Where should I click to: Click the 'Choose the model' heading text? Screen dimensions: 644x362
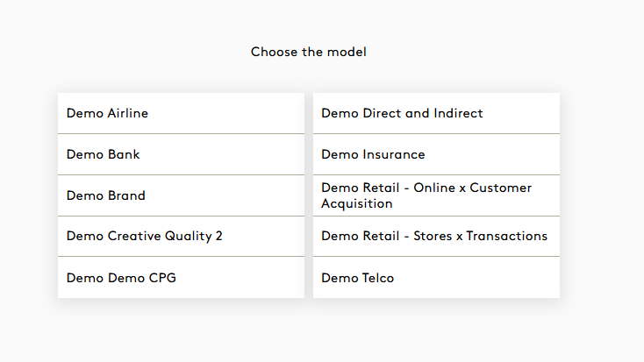point(308,52)
